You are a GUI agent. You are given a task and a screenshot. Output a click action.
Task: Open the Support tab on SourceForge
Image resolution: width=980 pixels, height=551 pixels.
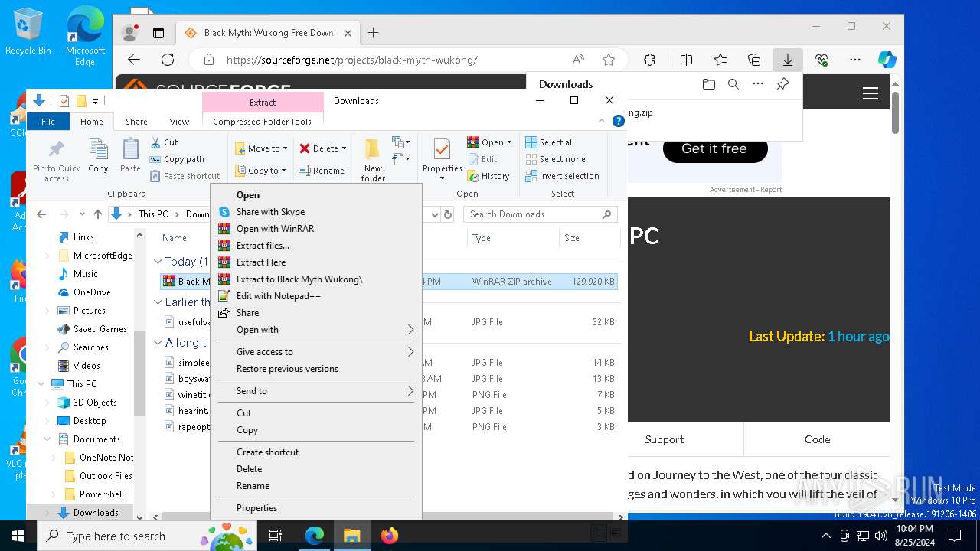click(665, 439)
